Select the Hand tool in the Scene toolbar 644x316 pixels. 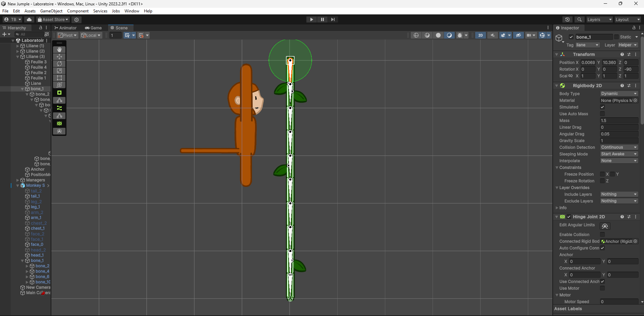click(x=59, y=49)
